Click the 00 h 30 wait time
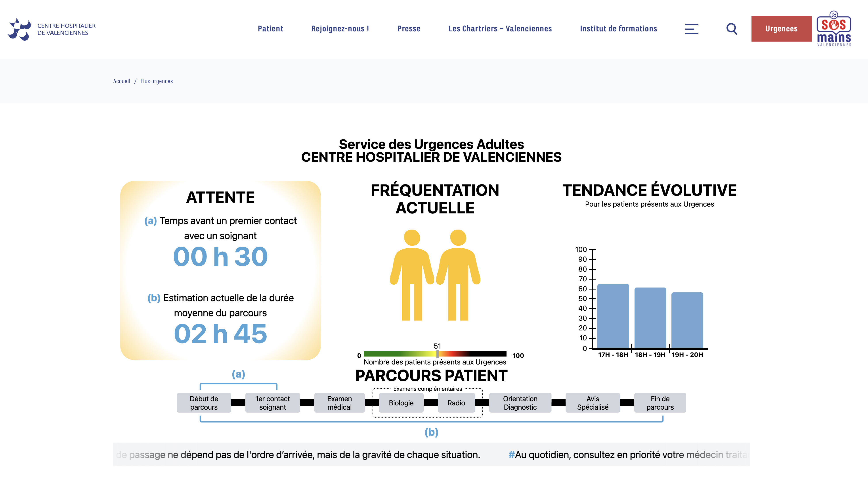The width and height of the screenshot is (868, 491). point(220,256)
